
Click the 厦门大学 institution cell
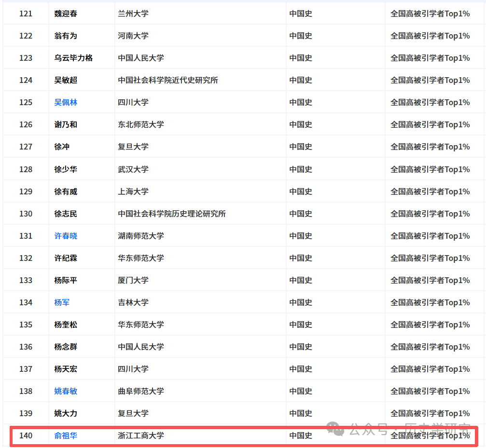133,280
